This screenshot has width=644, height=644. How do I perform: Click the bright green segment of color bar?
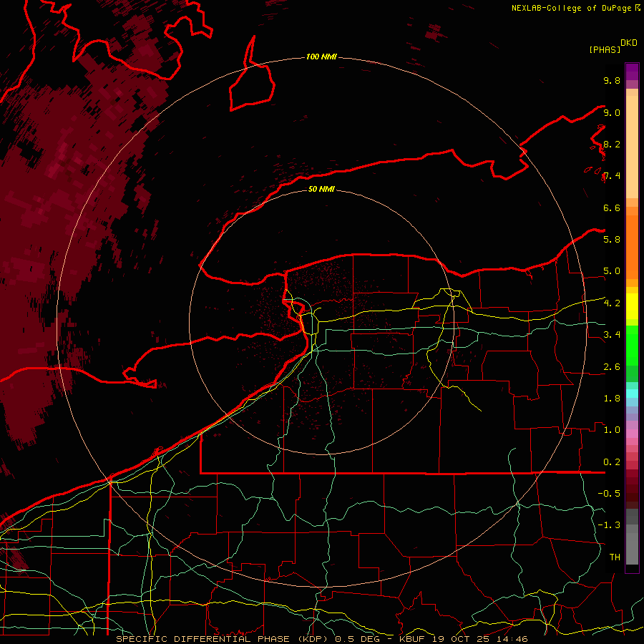click(632, 344)
